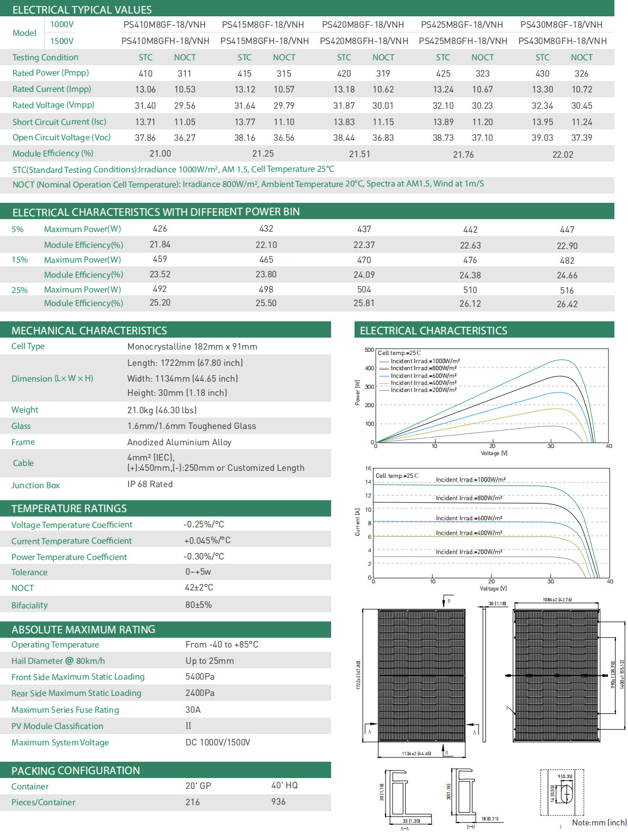The height and width of the screenshot is (840, 628).
Task: Click the Temperature Ratings section header
Action: pyautogui.click(x=69, y=508)
